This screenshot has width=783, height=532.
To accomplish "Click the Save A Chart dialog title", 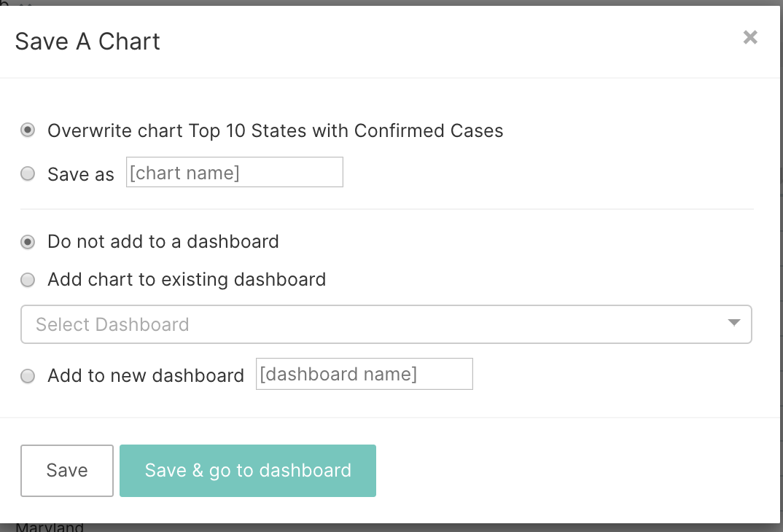I will point(87,42).
